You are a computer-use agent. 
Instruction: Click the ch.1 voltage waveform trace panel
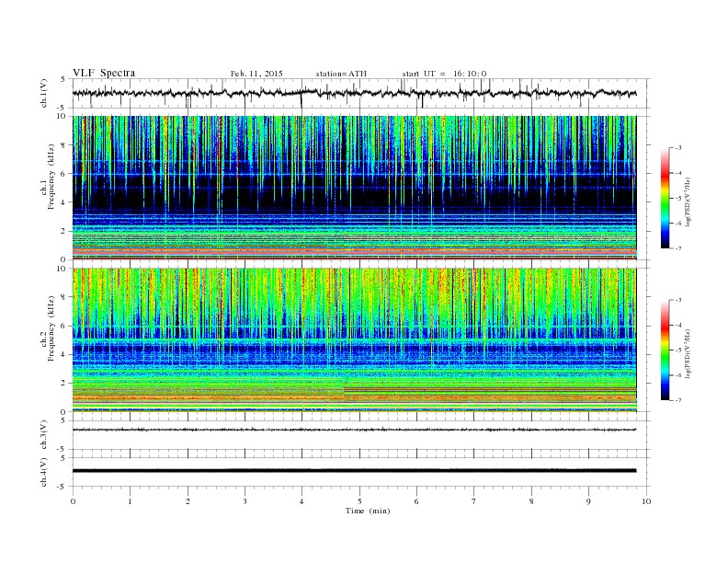tap(361, 93)
